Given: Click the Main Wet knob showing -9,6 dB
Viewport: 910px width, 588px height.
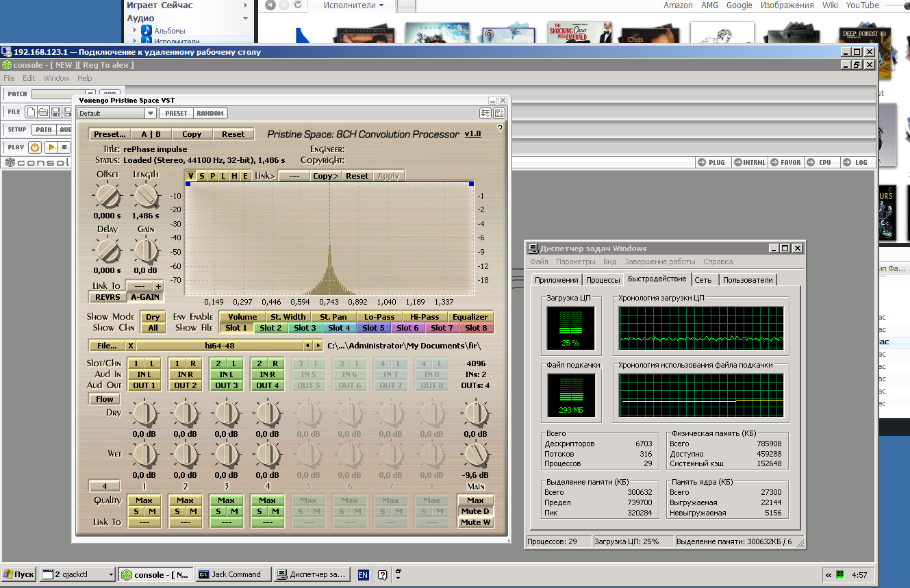Looking at the screenshot, I should [x=475, y=453].
